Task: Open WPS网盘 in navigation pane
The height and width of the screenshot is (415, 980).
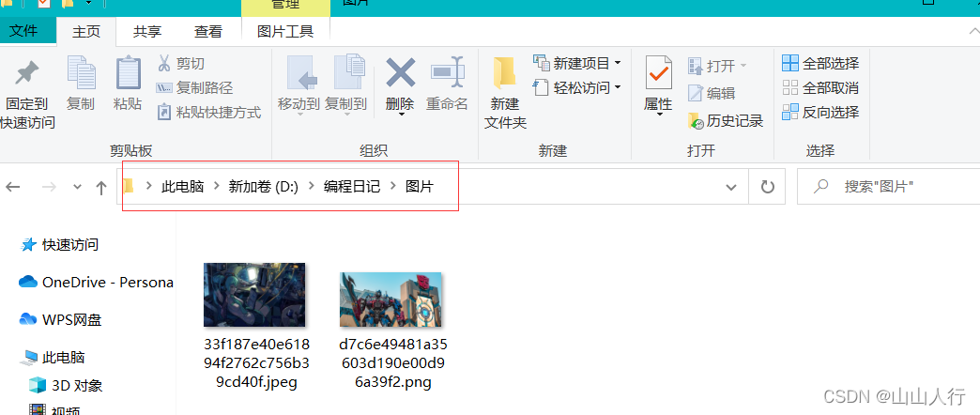Action: 61,320
